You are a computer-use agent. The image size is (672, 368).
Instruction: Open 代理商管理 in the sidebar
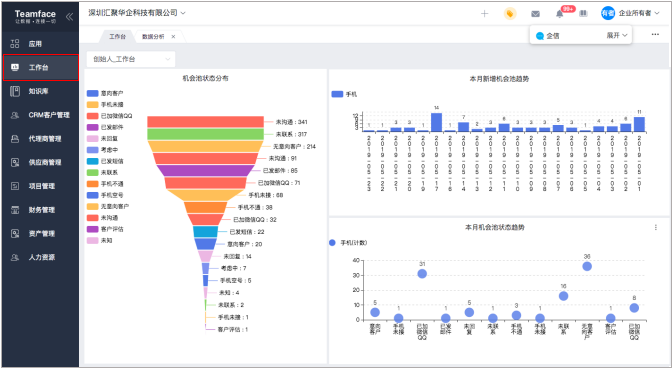click(x=40, y=139)
